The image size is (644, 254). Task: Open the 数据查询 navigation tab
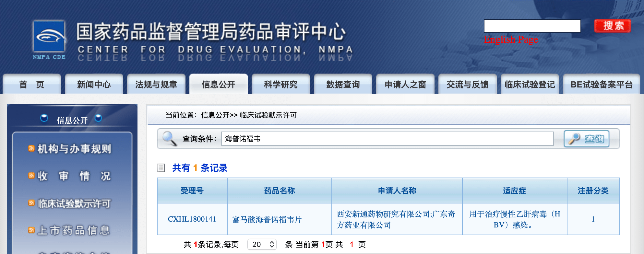343,84
